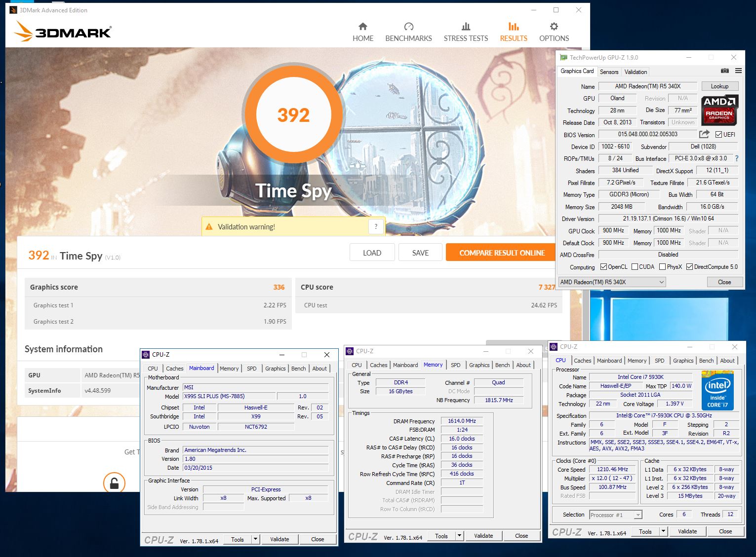
Task: Click the validation warning help question mark
Action: coord(376,226)
